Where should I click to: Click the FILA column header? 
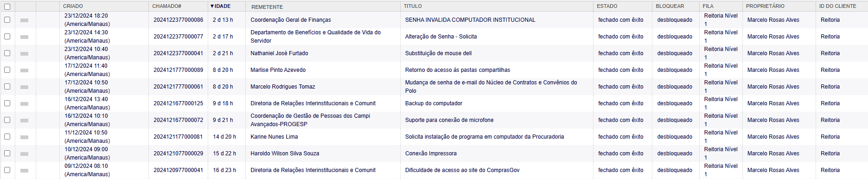click(708, 6)
